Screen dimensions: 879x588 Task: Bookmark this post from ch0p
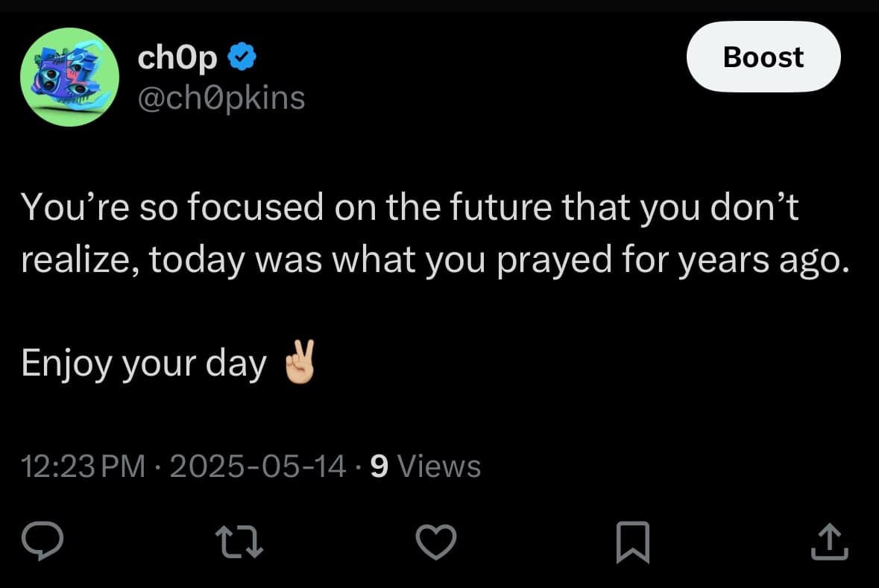click(632, 543)
